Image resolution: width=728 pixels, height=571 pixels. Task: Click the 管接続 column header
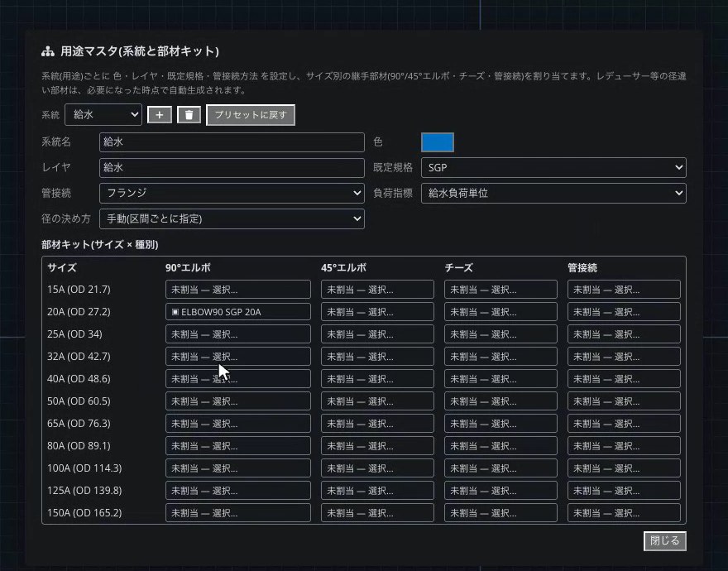(582, 267)
